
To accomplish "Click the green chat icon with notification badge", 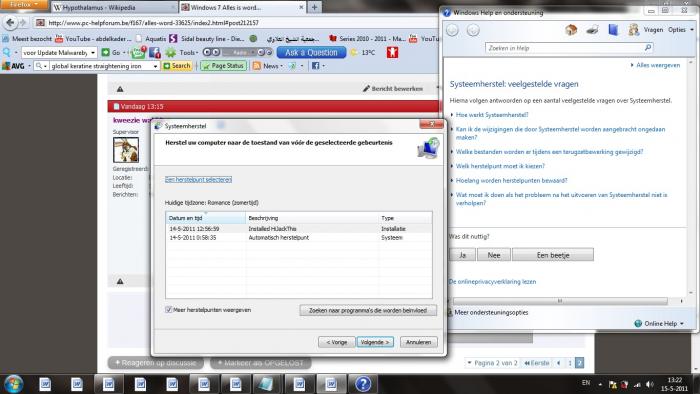I will coord(138,52).
